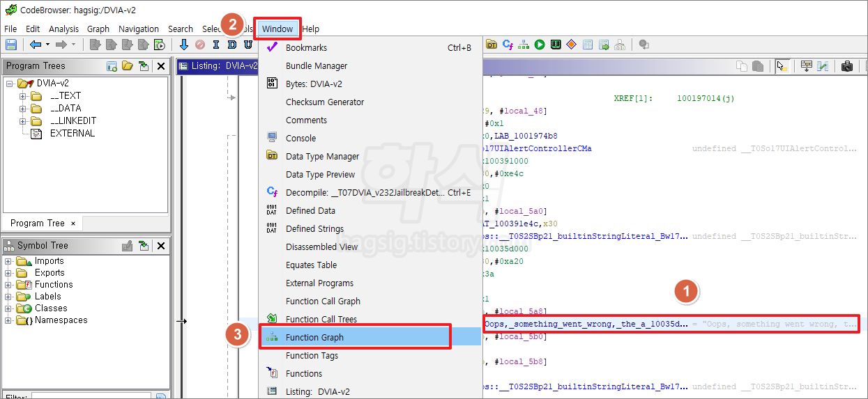Open Data Type Manager 'DT' toolbar icon
The width and height of the screenshot is (868, 399).
pyautogui.click(x=492, y=45)
